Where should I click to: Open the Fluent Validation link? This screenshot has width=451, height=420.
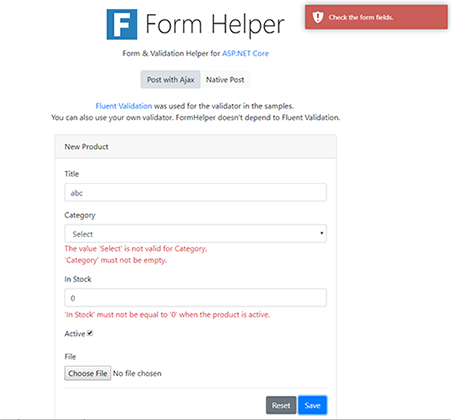point(124,106)
